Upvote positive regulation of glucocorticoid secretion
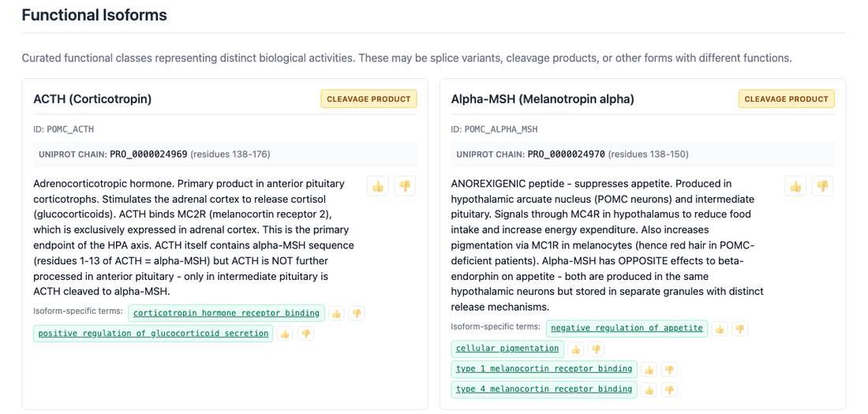 285,334
